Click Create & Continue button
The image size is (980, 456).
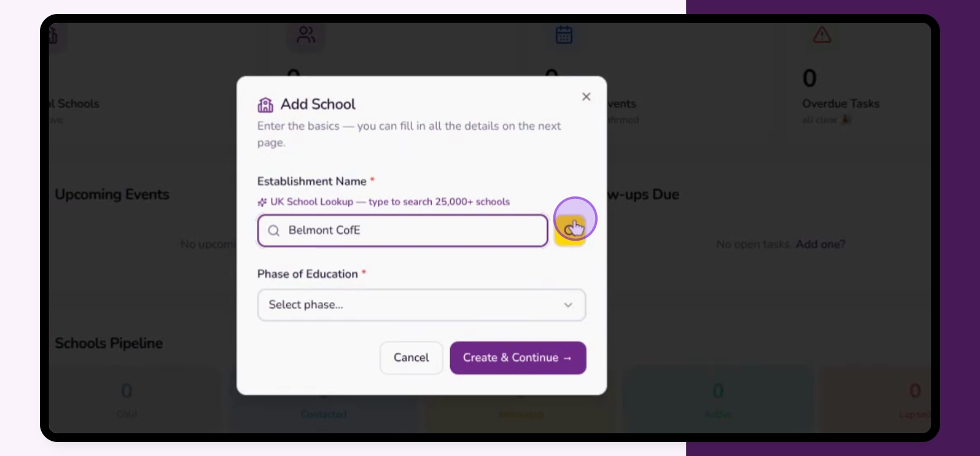pos(518,358)
